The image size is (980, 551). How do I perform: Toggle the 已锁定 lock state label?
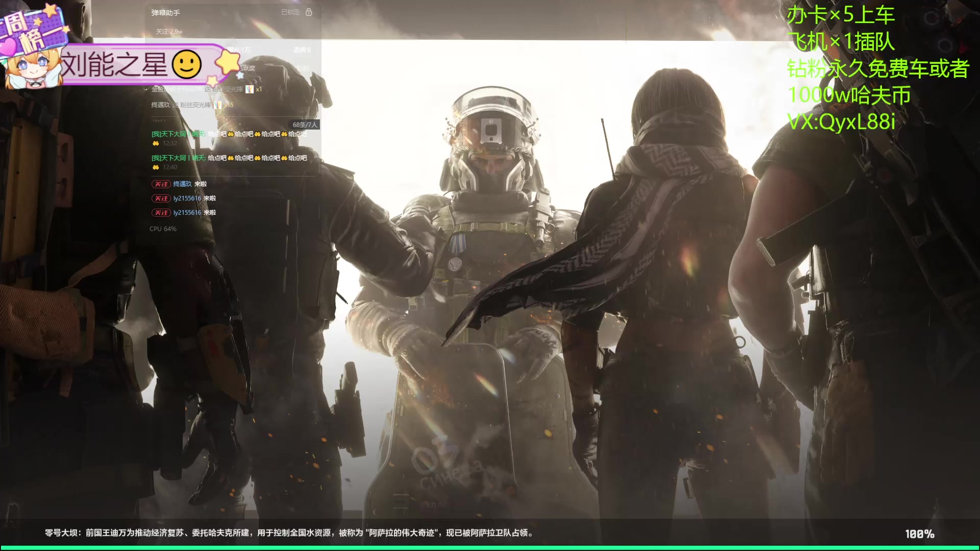pyautogui.click(x=290, y=12)
